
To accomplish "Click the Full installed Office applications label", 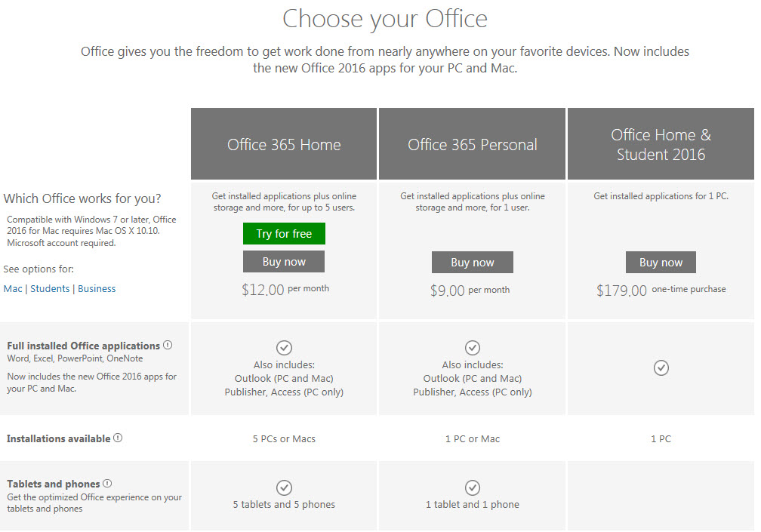I will click(84, 346).
